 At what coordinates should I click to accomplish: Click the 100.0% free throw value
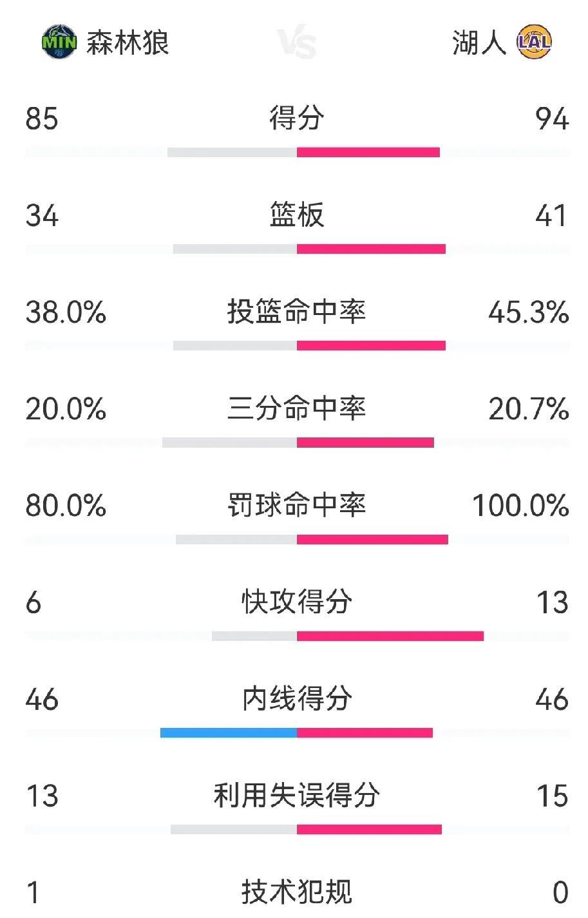pos(521,506)
